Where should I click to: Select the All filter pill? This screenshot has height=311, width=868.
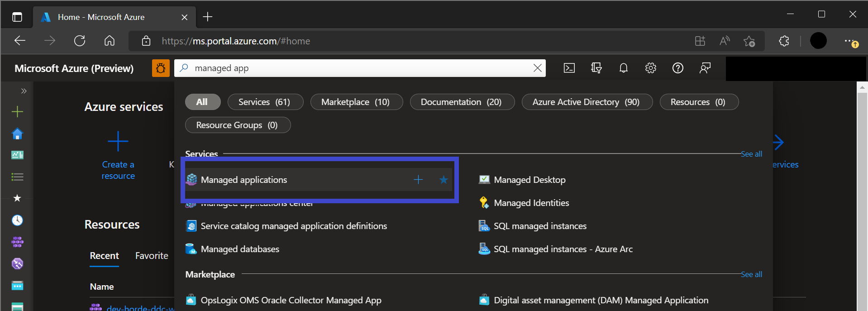tap(202, 102)
